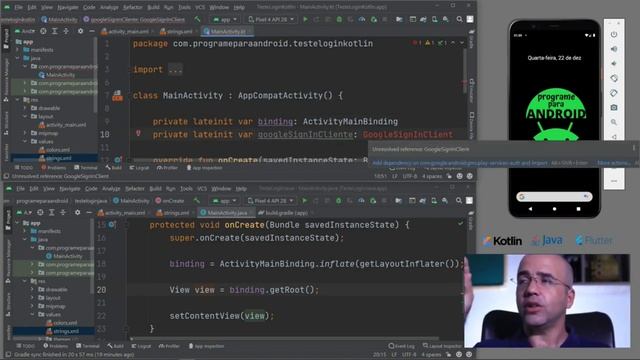This screenshot has width=640, height=360.
Task: Toggle Terminal tool window in Kotlin window
Action: pos(86,168)
